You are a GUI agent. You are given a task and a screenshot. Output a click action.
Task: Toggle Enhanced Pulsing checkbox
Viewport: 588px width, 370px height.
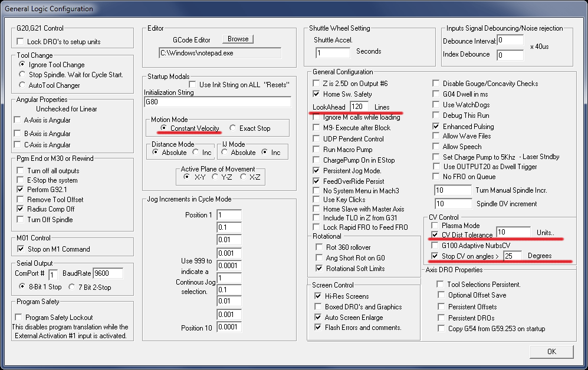pos(436,126)
